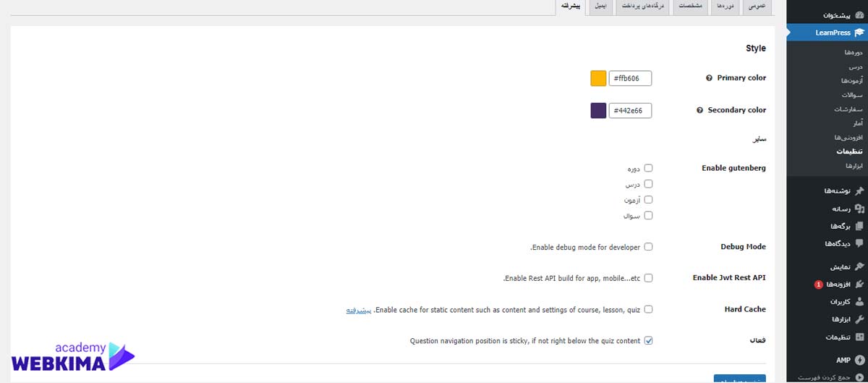868x383 pixels.
Task: Click the pin icon beside نوشته‌ها
Action: click(x=859, y=191)
